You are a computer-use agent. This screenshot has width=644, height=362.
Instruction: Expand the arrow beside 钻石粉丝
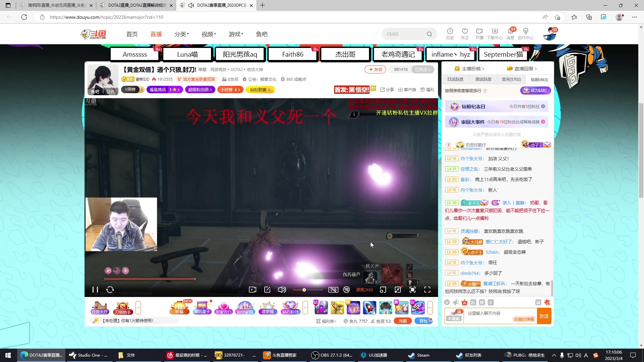(x=305, y=308)
